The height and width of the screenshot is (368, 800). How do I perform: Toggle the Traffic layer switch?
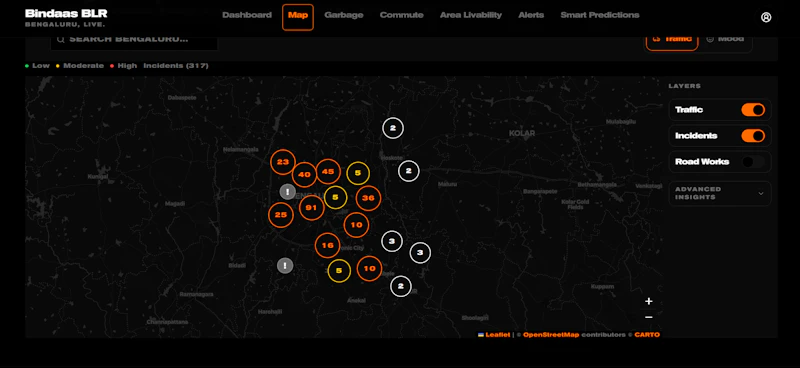click(x=753, y=110)
